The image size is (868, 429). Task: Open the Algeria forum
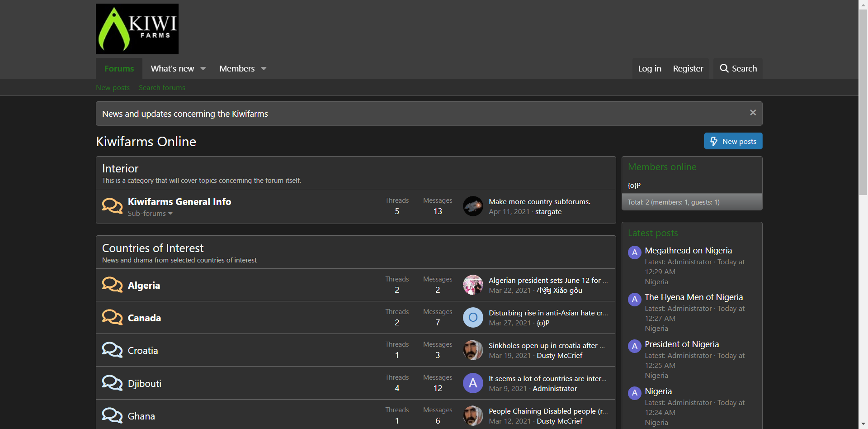(144, 286)
